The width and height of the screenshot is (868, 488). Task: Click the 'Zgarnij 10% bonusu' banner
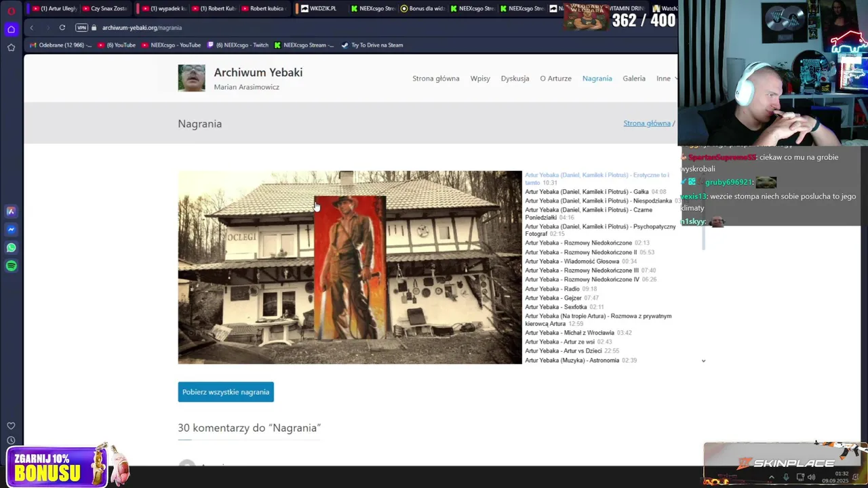(57, 467)
